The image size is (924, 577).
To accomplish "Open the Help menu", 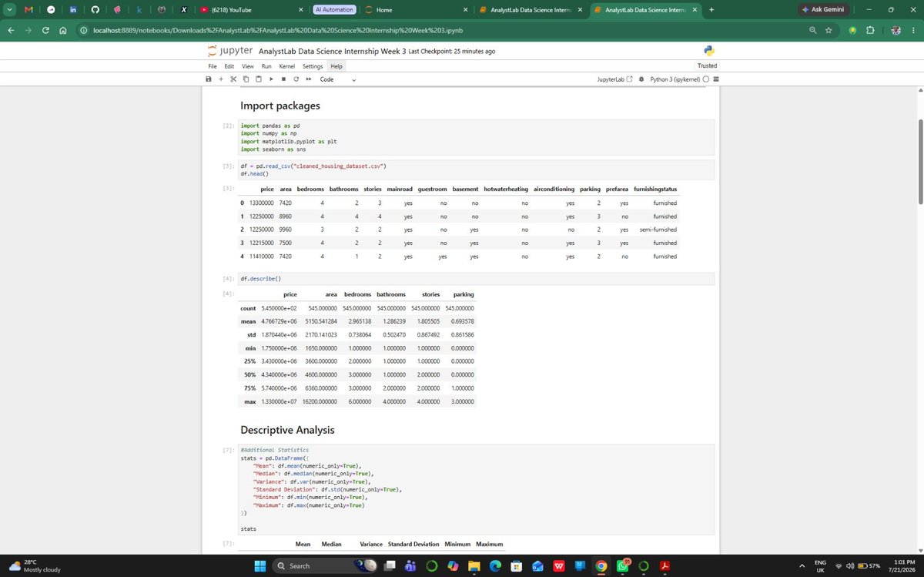I will coord(336,66).
